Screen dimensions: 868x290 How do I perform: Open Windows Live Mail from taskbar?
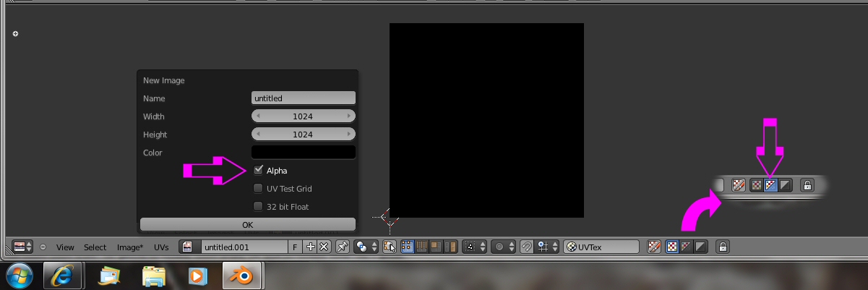point(110,276)
